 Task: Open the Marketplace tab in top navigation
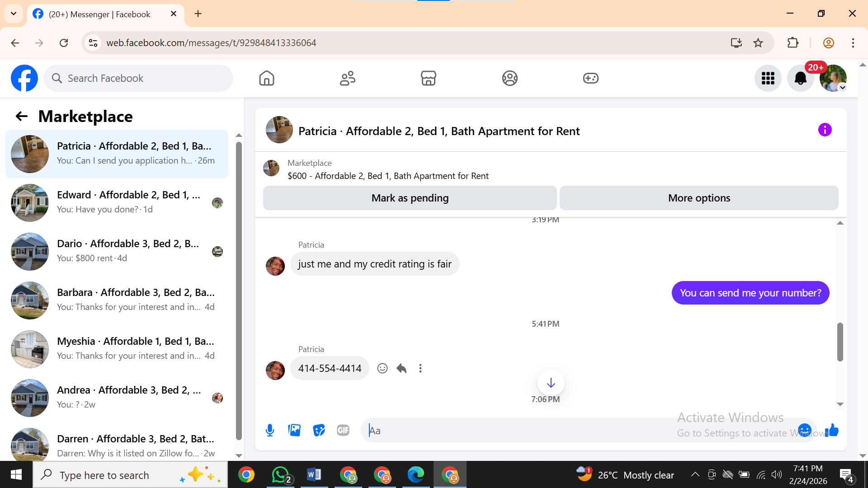428,78
